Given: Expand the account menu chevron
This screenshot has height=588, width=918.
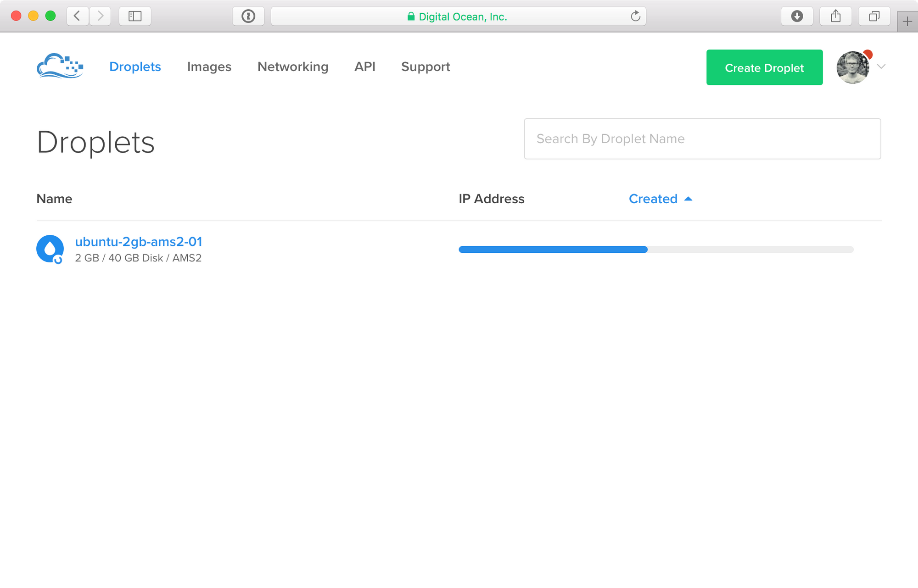Looking at the screenshot, I should pos(881,67).
